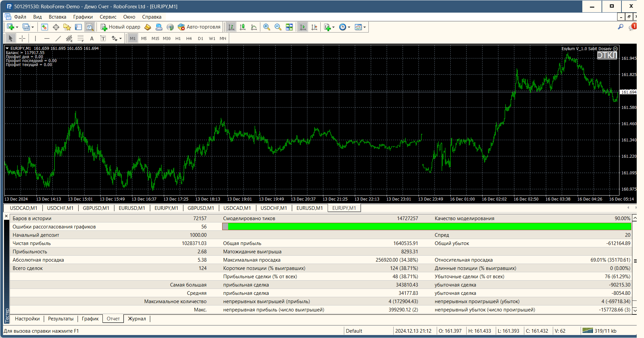The image size is (644, 338).
Task: Click the green modeling quality bar
Action: [x=427, y=226]
